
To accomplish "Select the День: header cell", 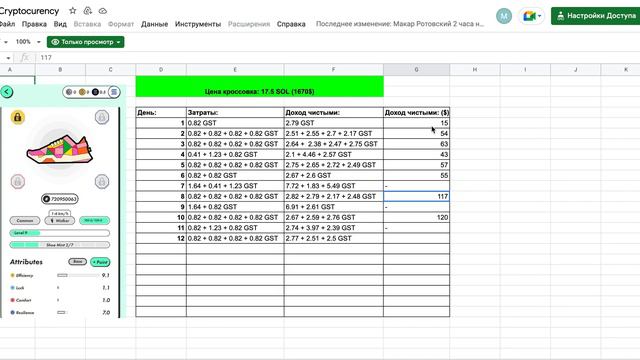I will click(161, 113).
